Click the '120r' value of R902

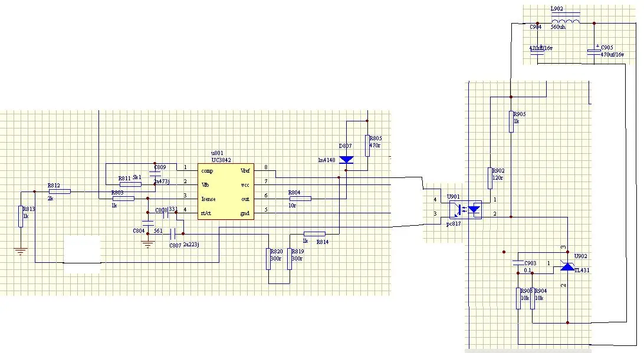(x=498, y=178)
